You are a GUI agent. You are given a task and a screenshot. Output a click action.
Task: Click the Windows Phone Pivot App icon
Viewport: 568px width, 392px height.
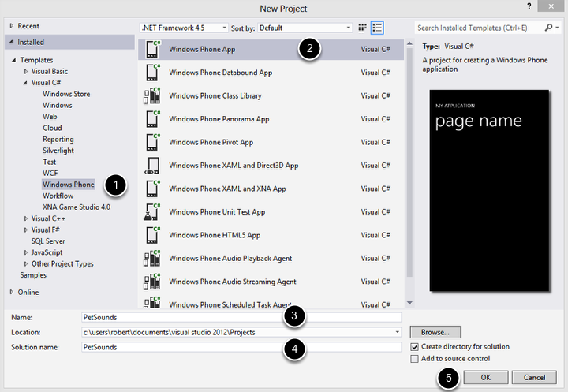(x=152, y=142)
